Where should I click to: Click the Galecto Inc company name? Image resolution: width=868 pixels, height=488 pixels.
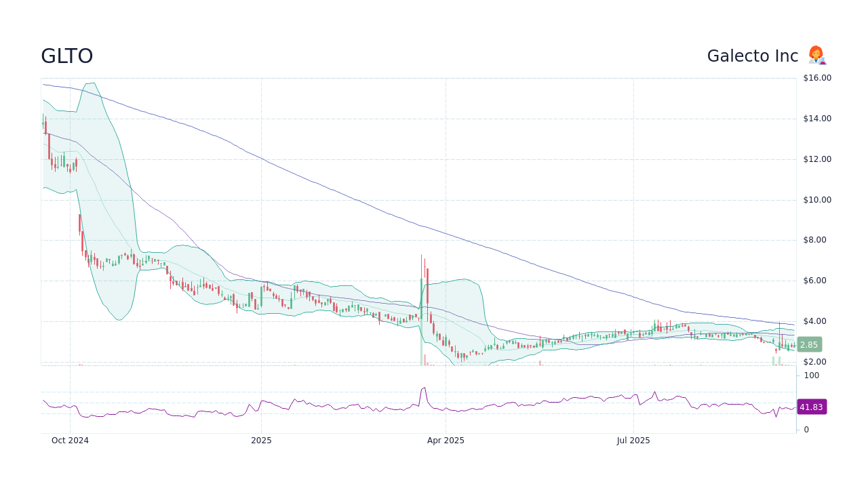753,56
